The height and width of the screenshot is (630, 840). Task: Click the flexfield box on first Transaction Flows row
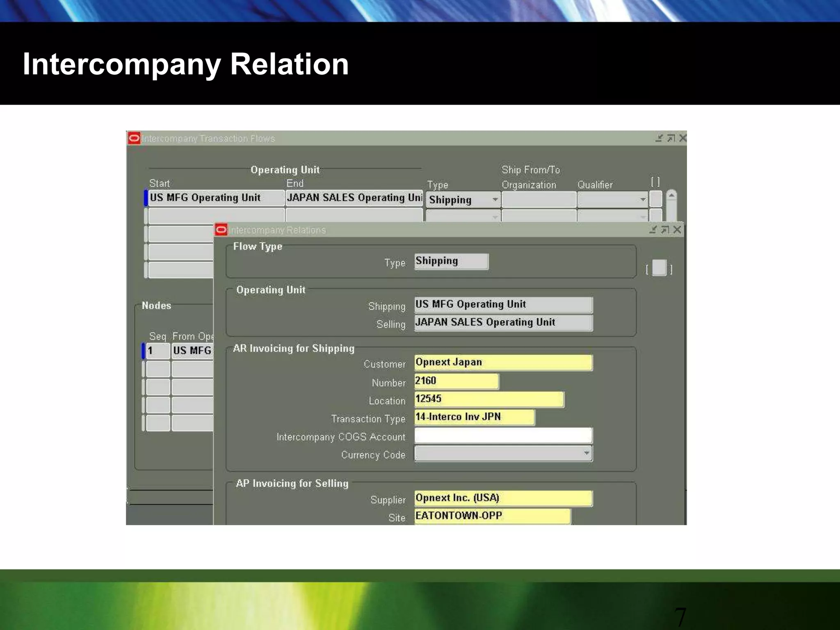pos(656,199)
